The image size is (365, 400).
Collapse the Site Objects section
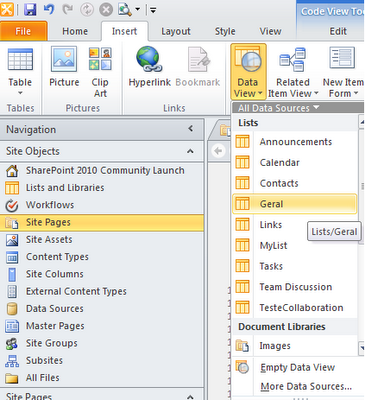point(190,151)
